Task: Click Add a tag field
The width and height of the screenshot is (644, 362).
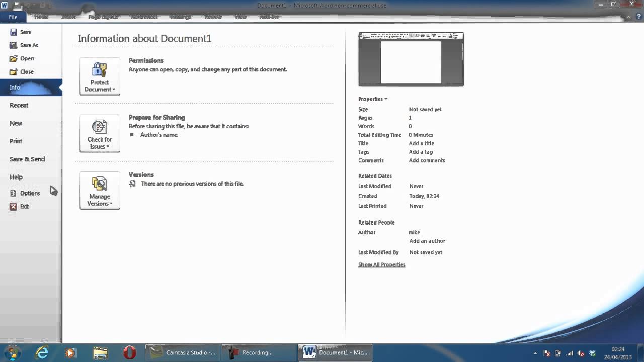Action: (421, 152)
